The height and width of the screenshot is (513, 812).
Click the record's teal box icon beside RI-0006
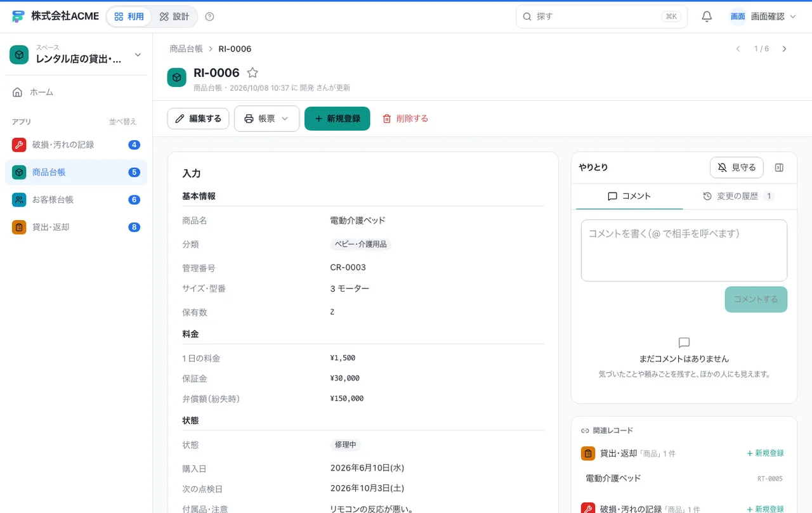[x=176, y=77]
